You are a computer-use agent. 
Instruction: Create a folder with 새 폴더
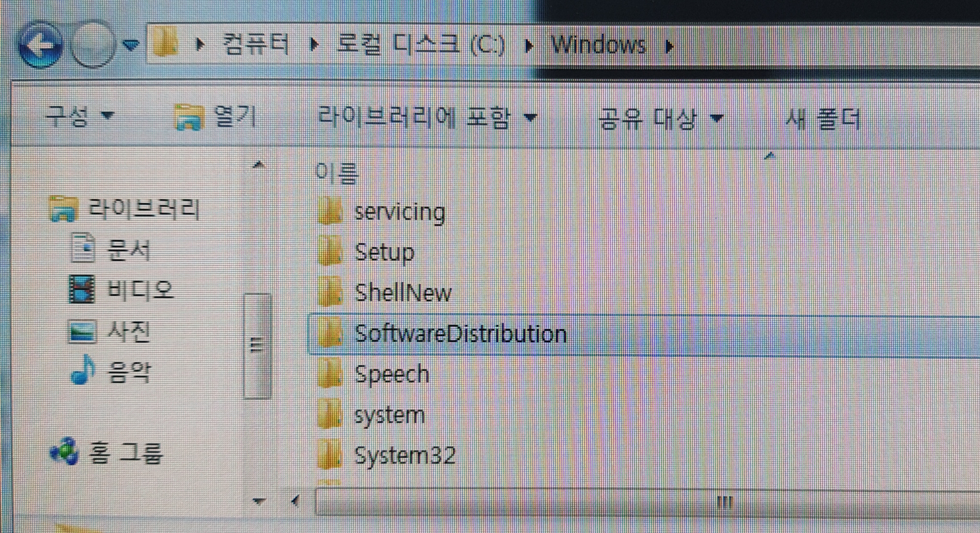823,119
